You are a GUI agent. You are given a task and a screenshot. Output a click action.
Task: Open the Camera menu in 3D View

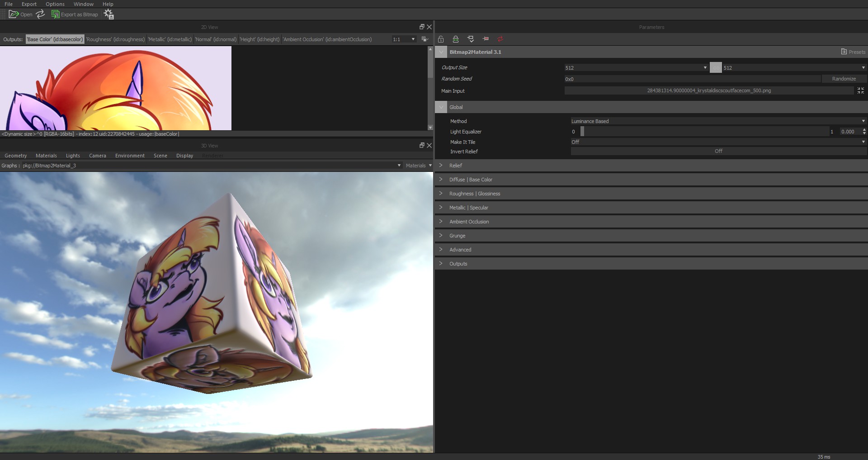(98, 156)
